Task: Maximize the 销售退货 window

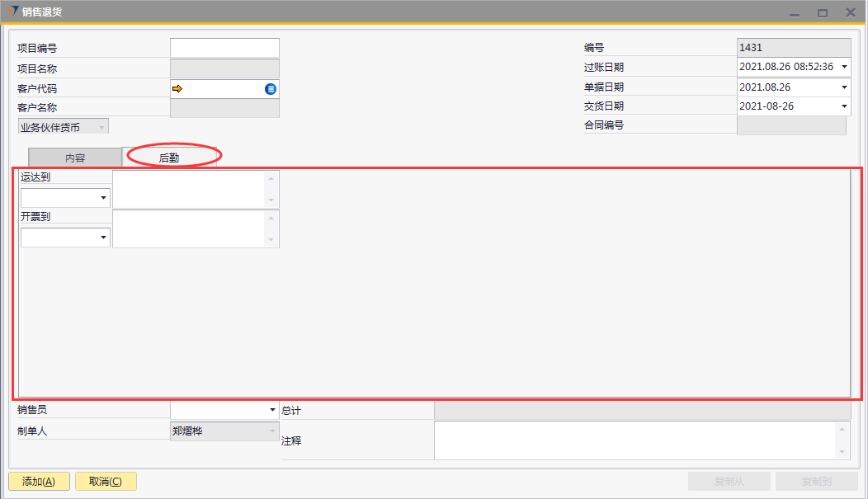Action: pyautogui.click(x=822, y=12)
